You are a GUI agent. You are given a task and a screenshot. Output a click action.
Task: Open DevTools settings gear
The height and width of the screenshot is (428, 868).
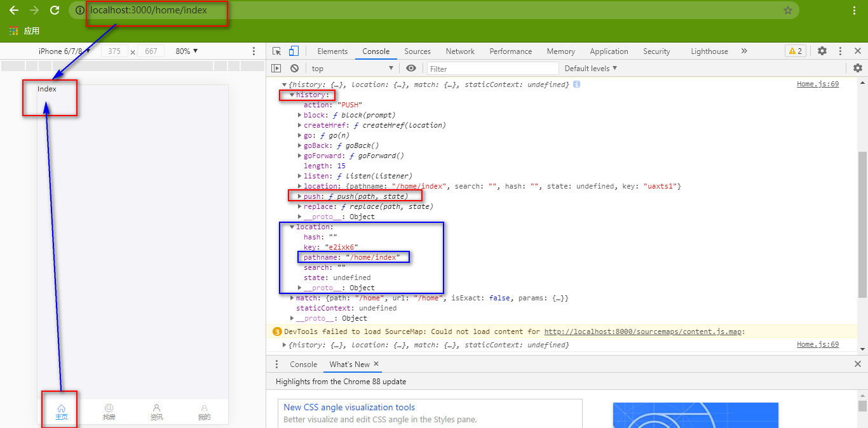coord(822,51)
